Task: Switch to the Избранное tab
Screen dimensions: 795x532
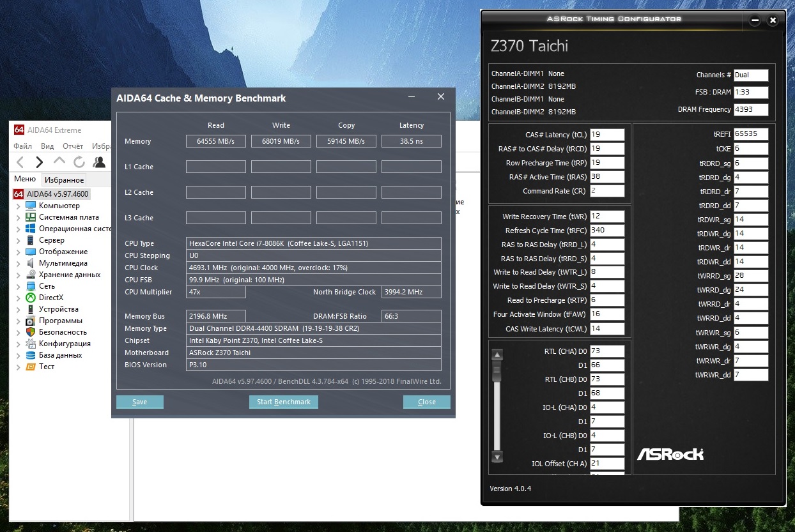Action: (65, 180)
